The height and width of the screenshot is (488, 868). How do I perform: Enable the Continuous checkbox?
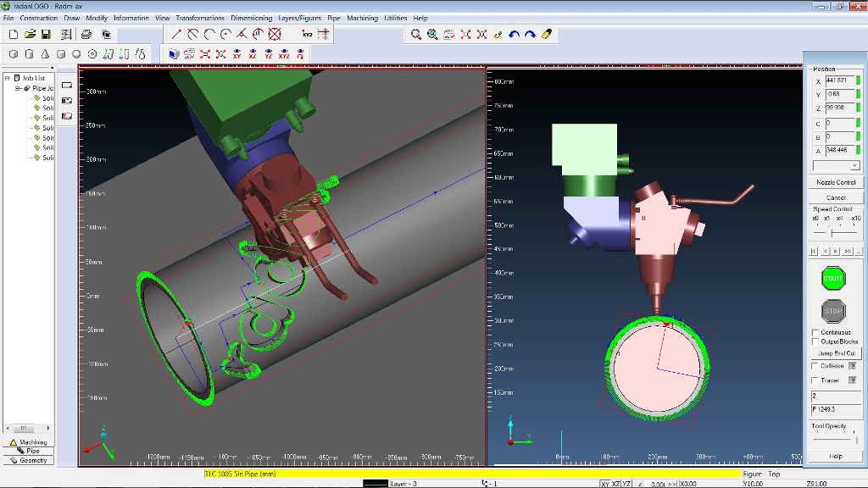815,332
